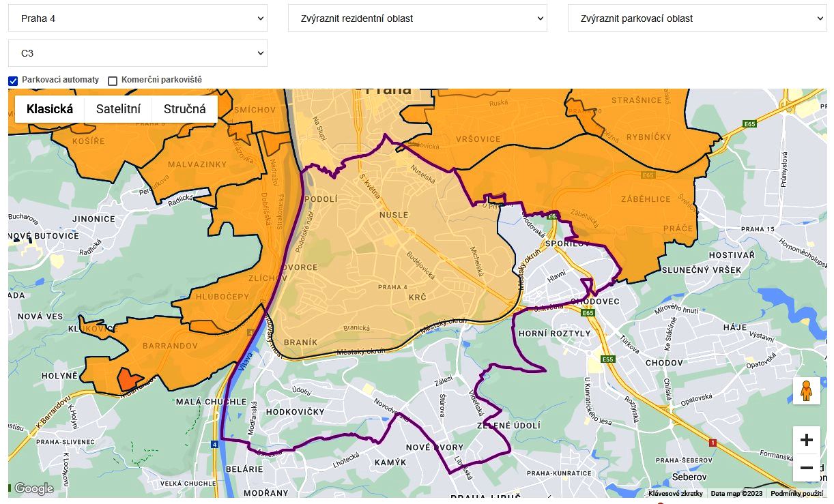Click the VRŠOVICE area label

[x=477, y=139]
